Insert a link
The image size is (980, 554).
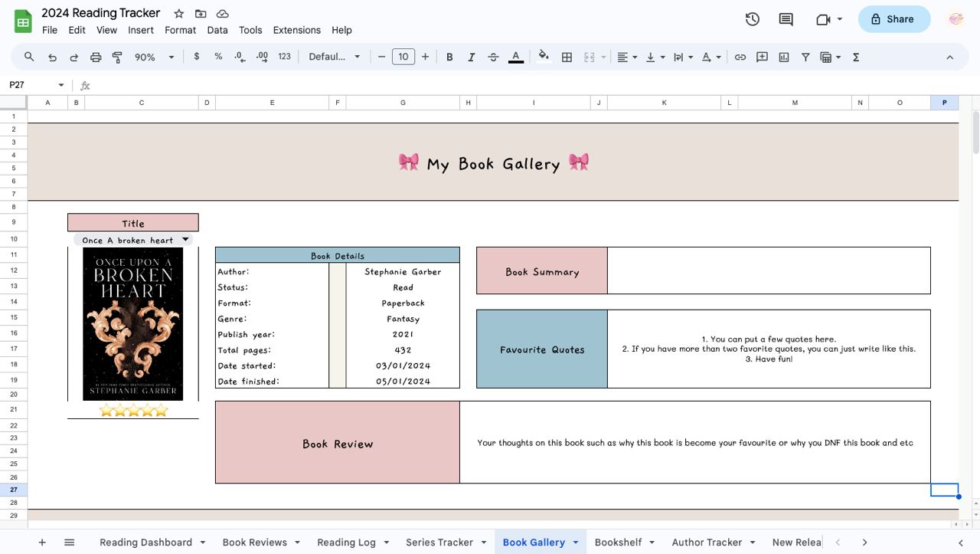tap(740, 57)
